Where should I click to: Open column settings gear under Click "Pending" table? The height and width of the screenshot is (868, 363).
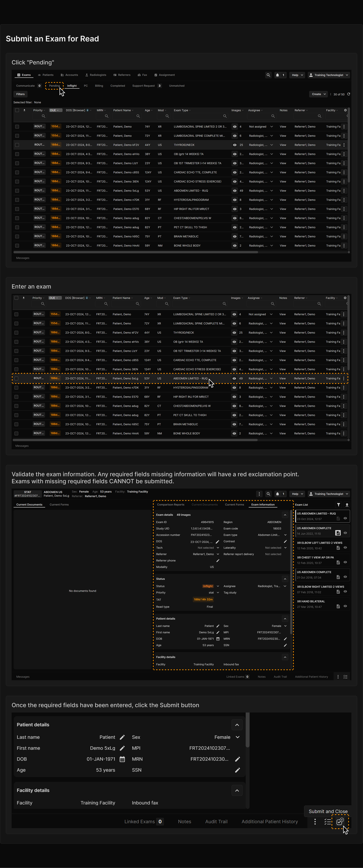[345, 110]
